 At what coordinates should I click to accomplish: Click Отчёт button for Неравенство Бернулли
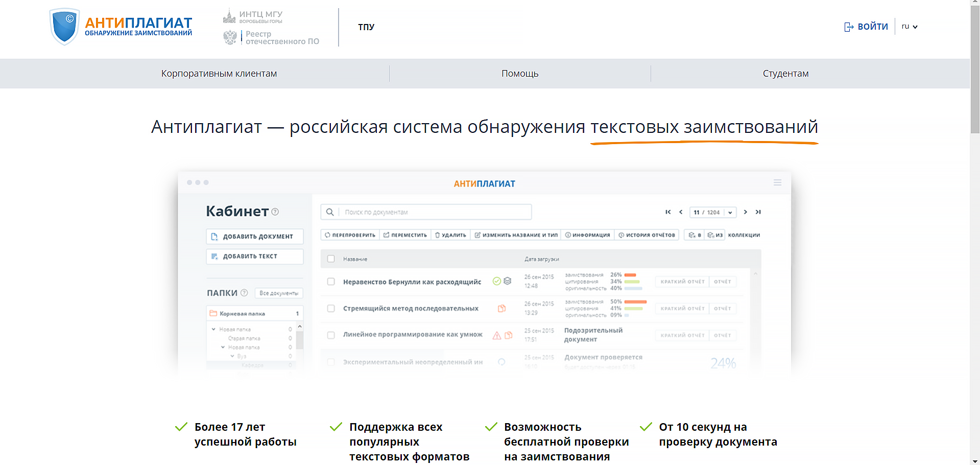click(x=723, y=282)
